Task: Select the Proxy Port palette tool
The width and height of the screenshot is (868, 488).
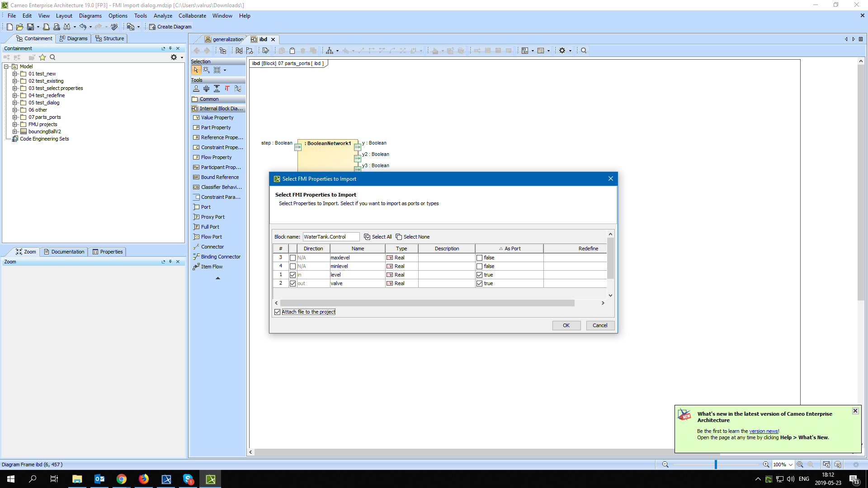Action: pos(212,217)
